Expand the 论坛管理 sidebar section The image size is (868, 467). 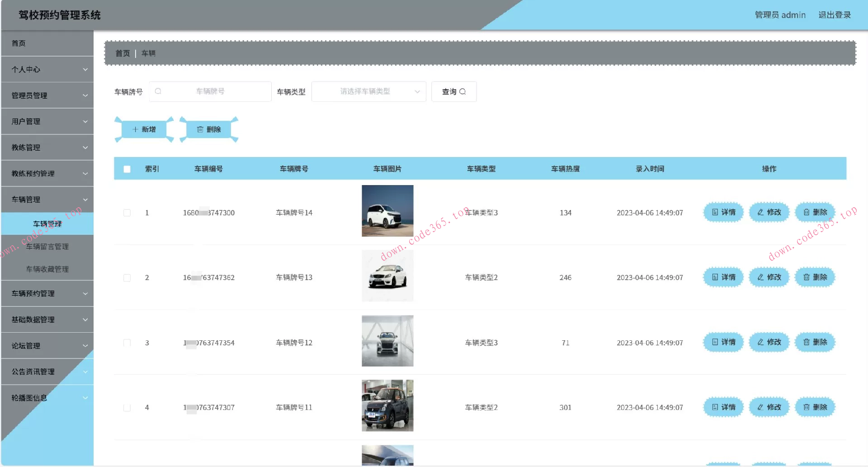(x=47, y=345)
